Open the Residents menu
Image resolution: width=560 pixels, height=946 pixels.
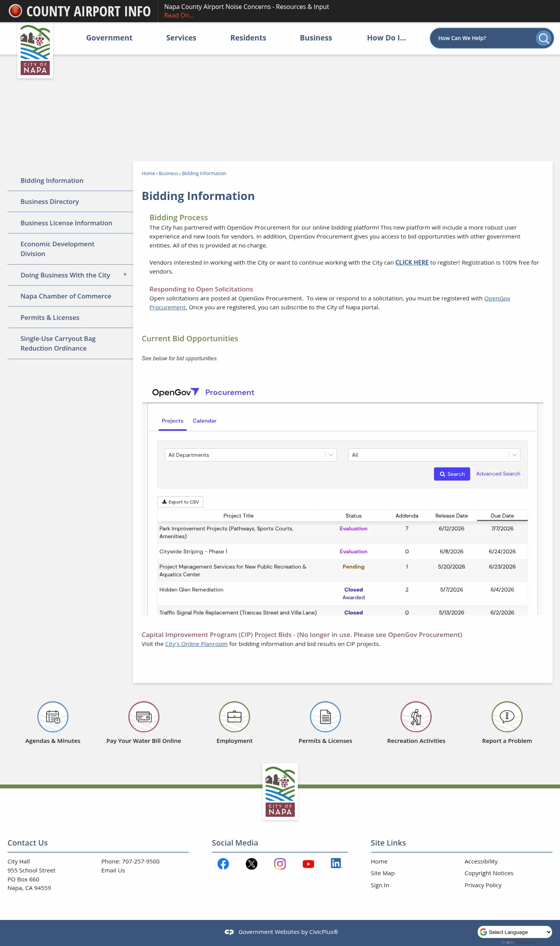click(248, 38)
